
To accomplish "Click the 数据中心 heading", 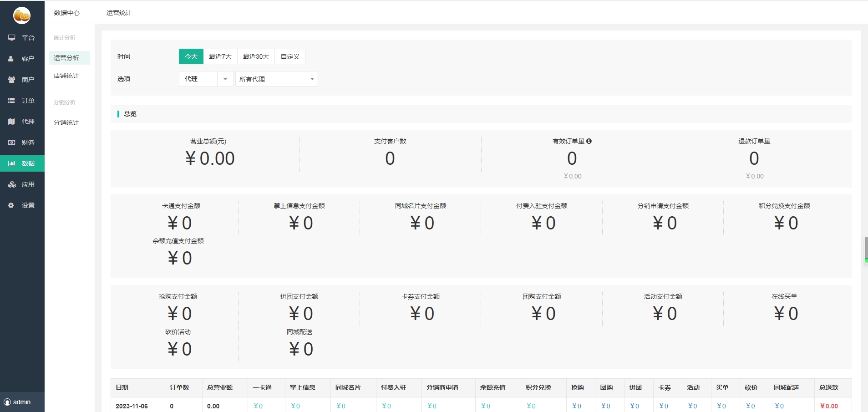I will (67, 13).
